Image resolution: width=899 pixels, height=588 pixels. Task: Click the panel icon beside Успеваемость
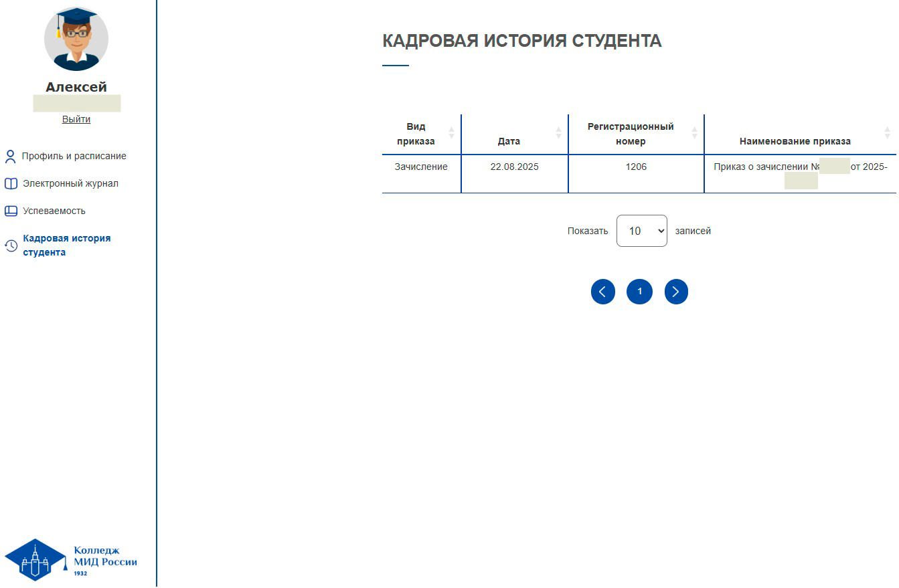11,211
